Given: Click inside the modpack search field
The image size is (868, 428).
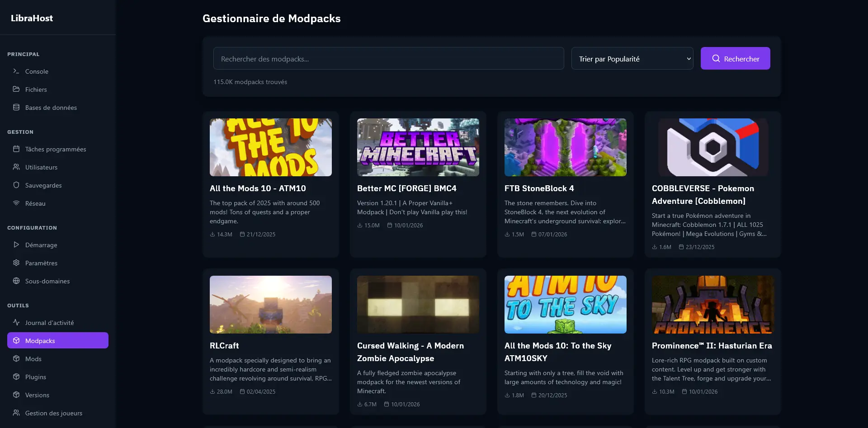Looking at the screenshot, I should click(x=389, y=58).
